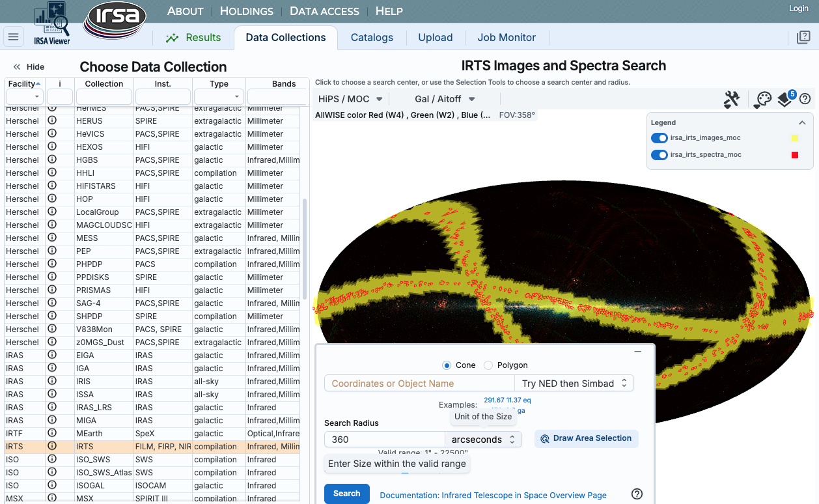The height and width of the screenshot is (504, 819).
Task: Switch to the Catalogs tab
Action: click(x=372, y=38)
